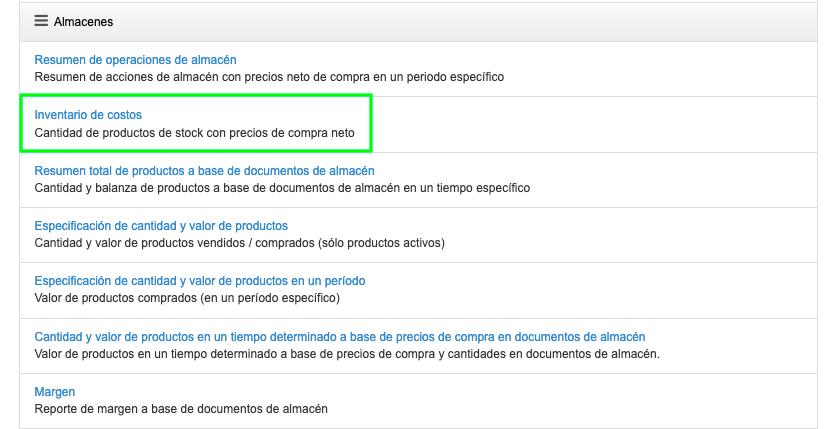Collapse the Almacenes section header

[83, 21]
